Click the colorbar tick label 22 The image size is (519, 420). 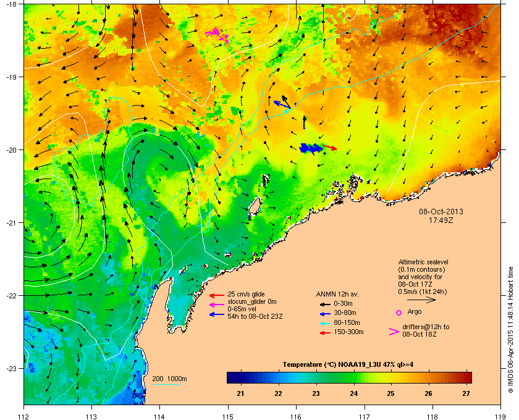279,393
